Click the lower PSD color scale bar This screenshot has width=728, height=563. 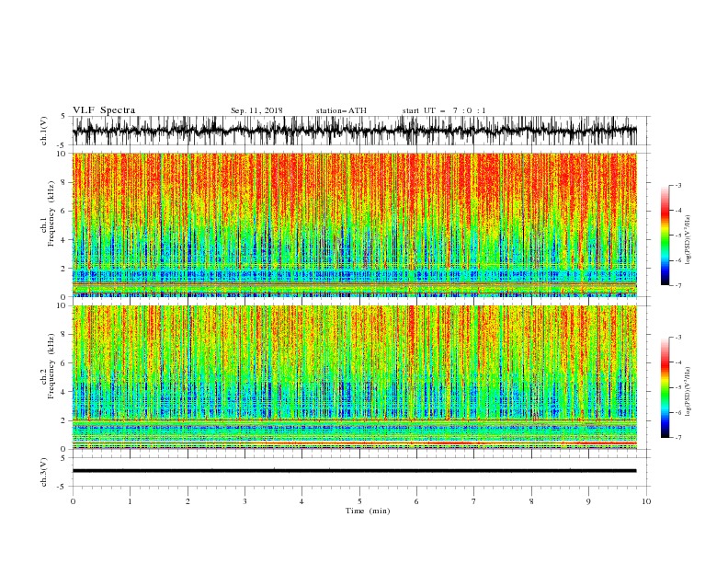(665, 387)
